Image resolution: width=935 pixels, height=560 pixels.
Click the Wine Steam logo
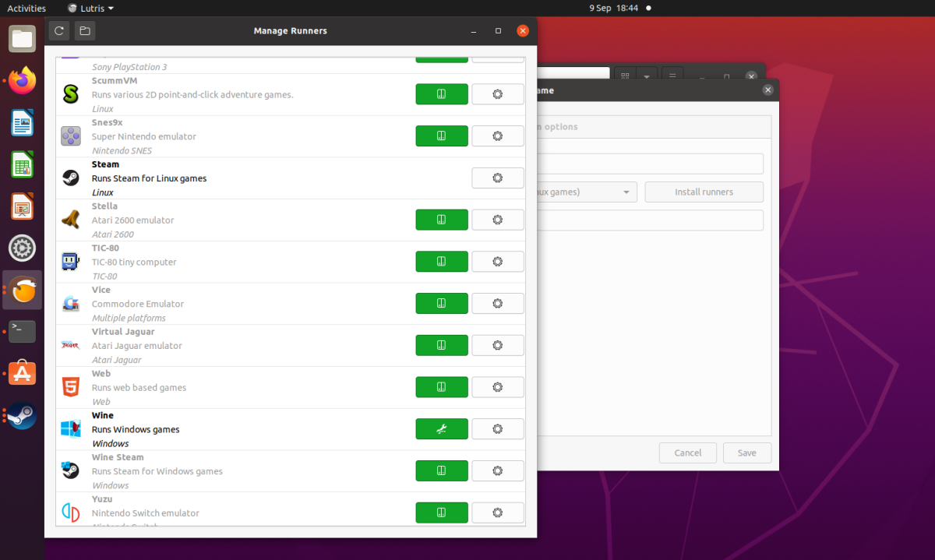click(71, 471)
